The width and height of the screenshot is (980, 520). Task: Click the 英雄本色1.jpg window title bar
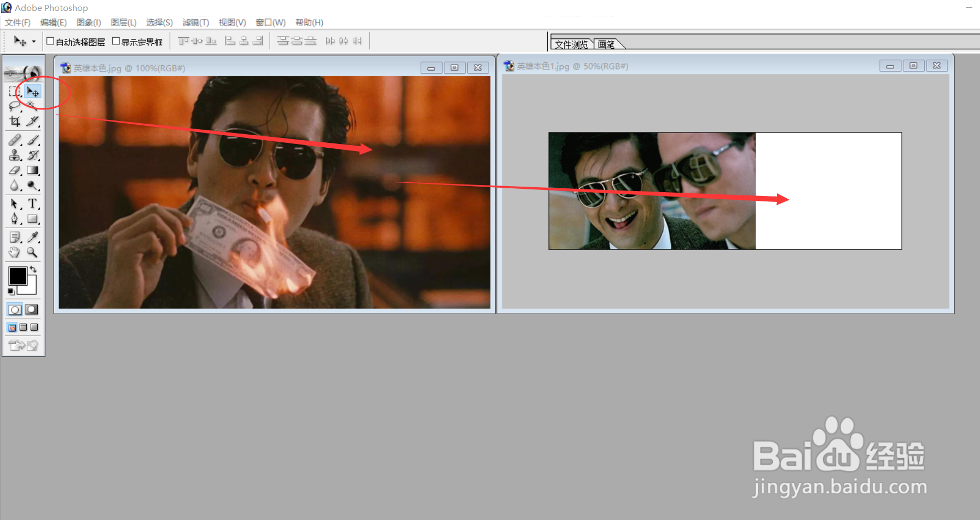(x=726, y=66)
